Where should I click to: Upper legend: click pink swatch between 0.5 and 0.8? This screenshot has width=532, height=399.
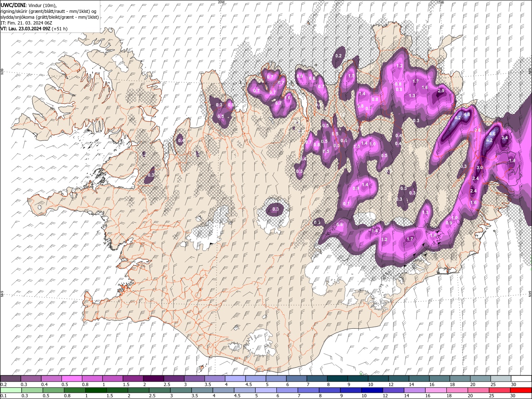[x=71, y=379]
